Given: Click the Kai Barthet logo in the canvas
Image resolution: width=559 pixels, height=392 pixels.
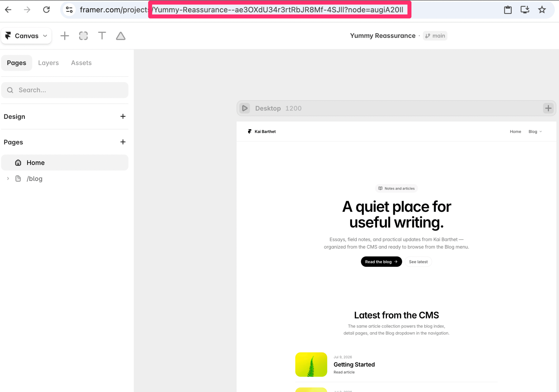Looking at the screenshot, I should pyautogui.click(x=261, y=132).
